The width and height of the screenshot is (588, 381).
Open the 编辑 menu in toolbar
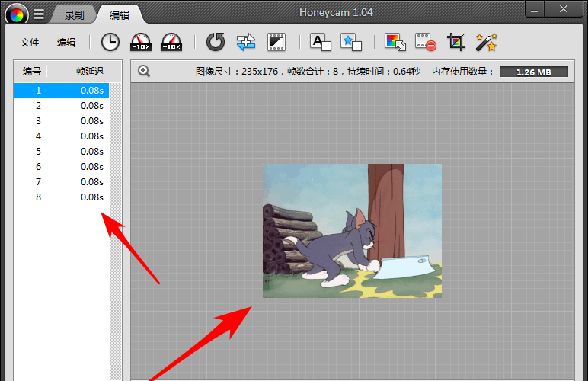(x=66, y=43)
